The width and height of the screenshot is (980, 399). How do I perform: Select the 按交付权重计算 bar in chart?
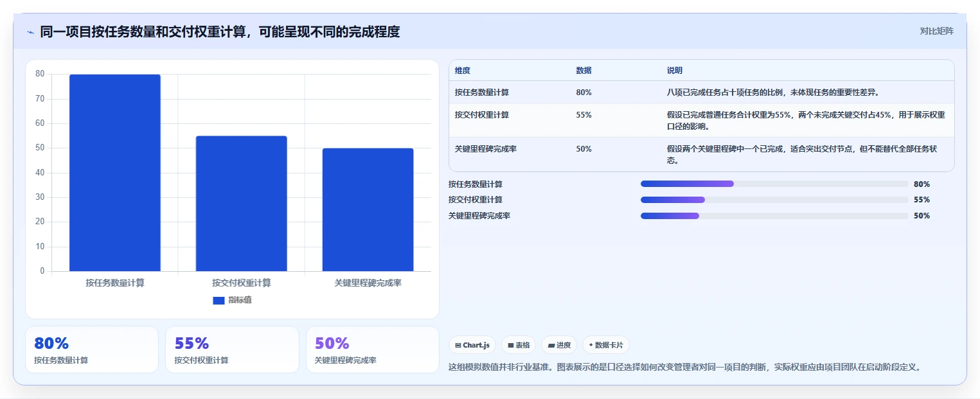pyautogui.click(x=241, y=204)
